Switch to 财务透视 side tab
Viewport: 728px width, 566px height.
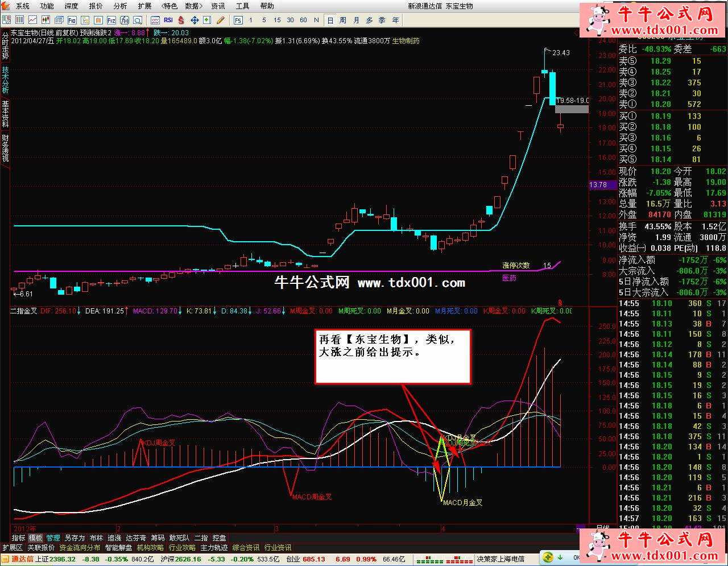click(x=5, y=148)
